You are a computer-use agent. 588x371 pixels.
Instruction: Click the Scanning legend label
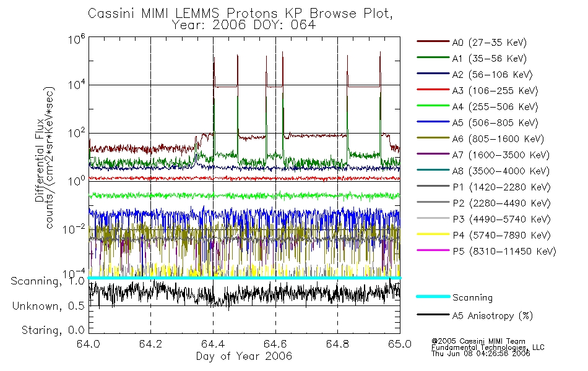(472, 297)
